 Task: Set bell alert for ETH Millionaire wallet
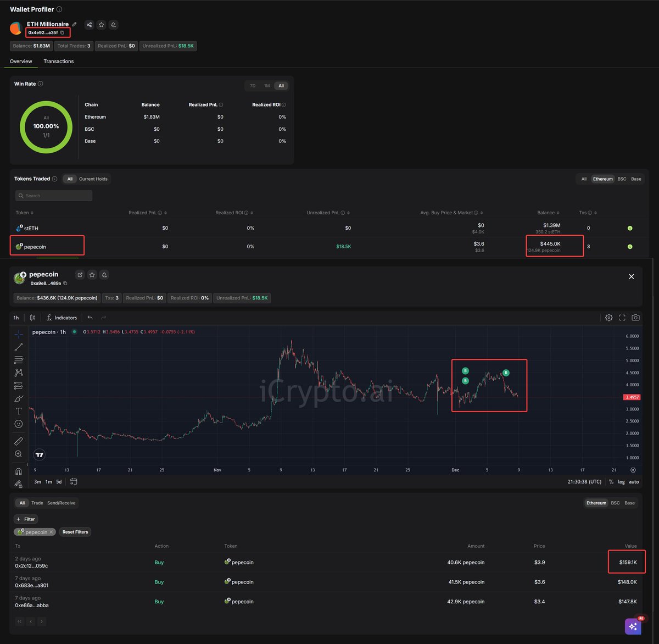pyautogui.click(x=114, y=25)
